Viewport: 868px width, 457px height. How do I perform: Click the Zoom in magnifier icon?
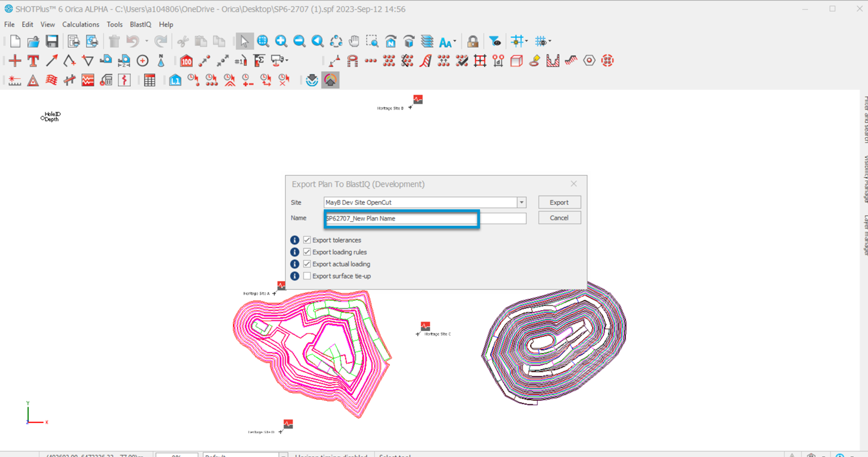tap(281, 41)
